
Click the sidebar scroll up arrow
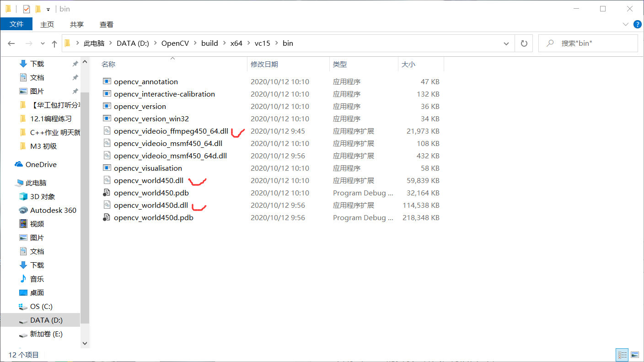click(85, 63)
